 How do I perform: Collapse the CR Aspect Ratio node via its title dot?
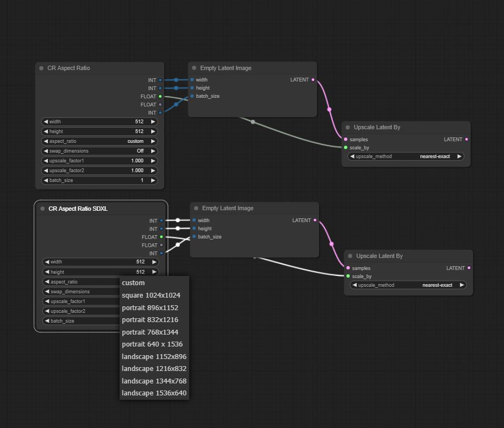point(41,68)
